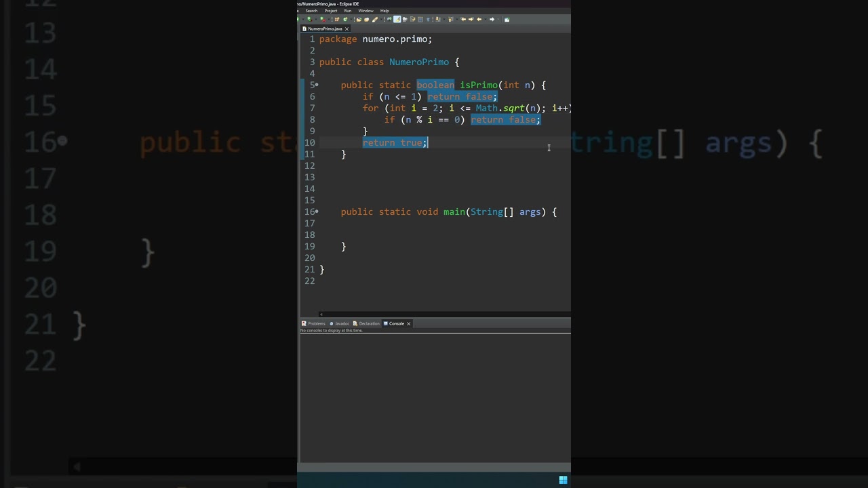Viewport: 868px width, 488px height.
Task: Click 'isPrimo' method name on line 5
Action: point(479,85)
